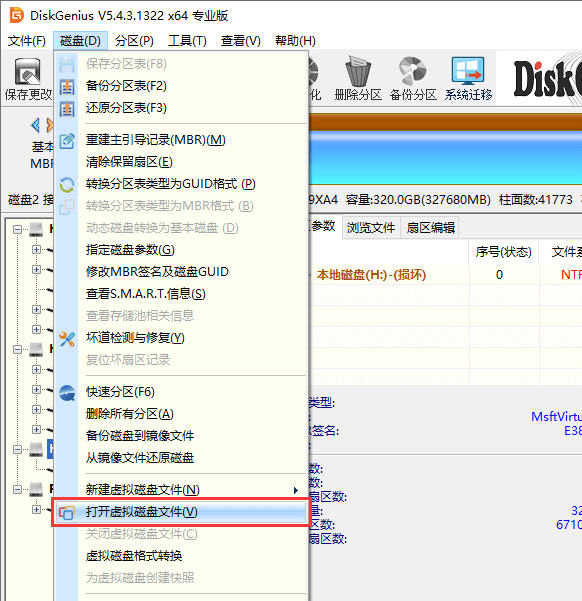The height and width of the screenshot is (601, 582).
Task: Click the blue back navigation arrow
Action: (x=36, y=125)
